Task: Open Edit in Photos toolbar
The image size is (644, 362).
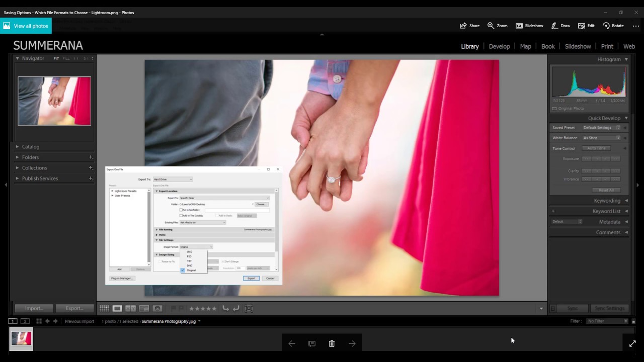Action: click(x=586, y=26)
